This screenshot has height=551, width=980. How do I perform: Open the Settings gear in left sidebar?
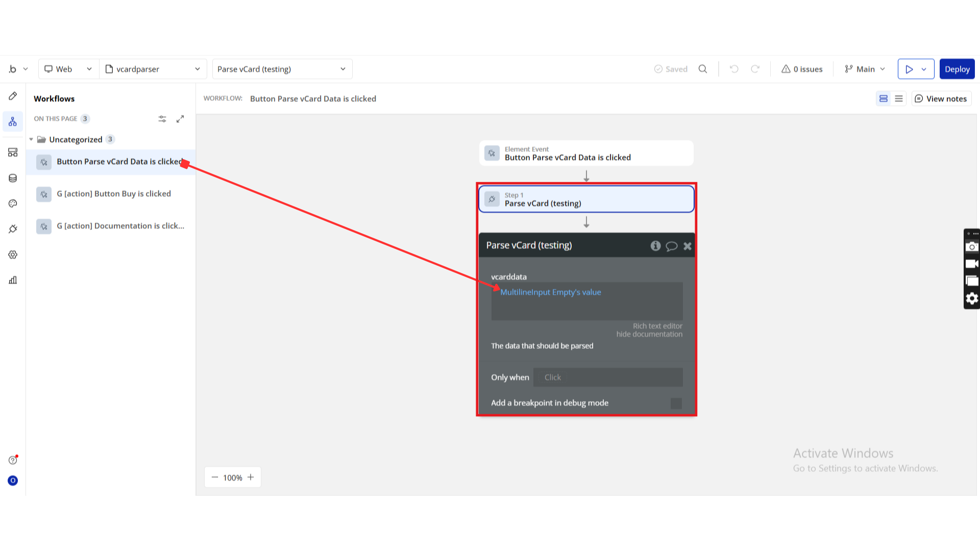click(13, 255)
